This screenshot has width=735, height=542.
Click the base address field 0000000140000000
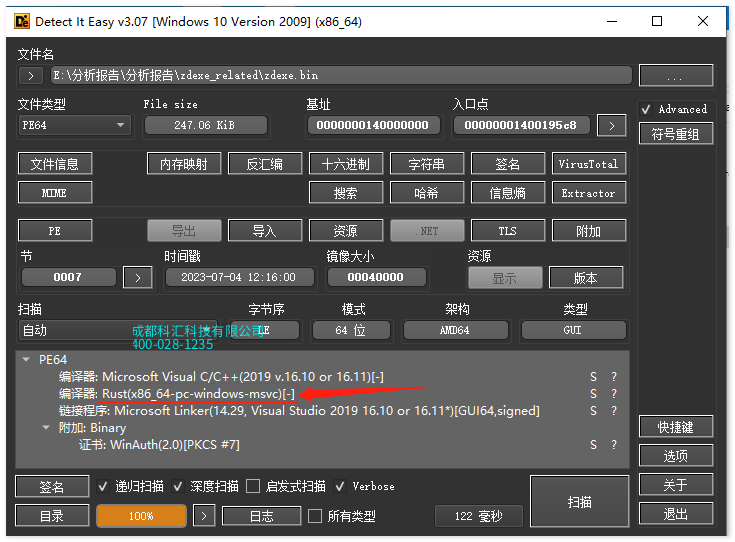pyautogui.click(x=373, y=125)
